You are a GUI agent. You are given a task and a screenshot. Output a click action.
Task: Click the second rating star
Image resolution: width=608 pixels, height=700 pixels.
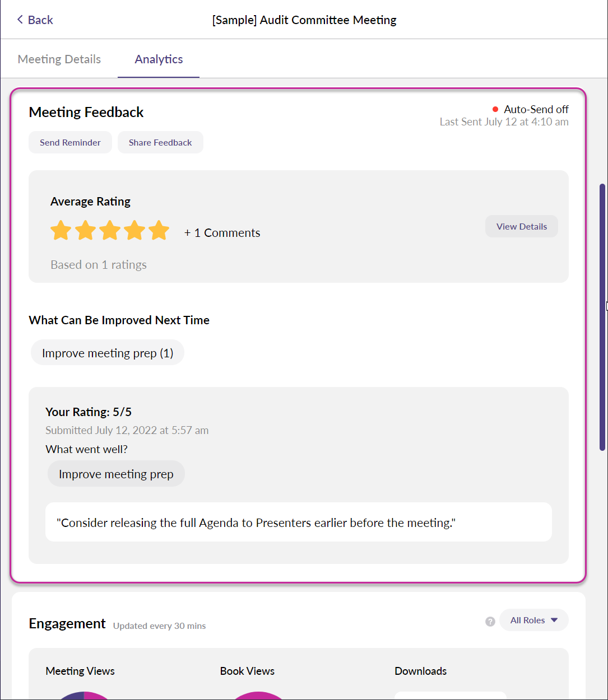(x=85, y=230)
